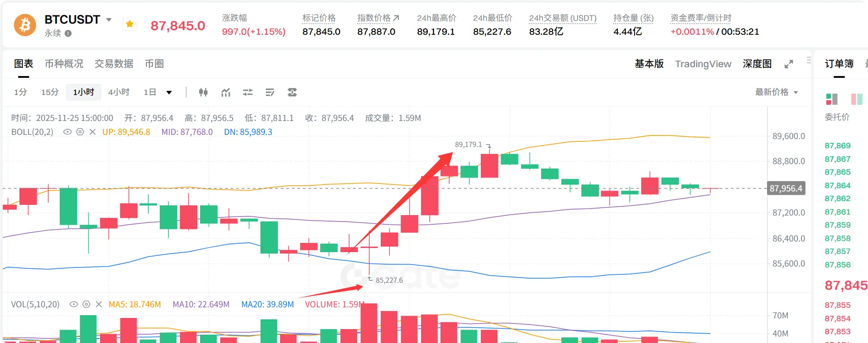Open the indicators chart icon
The height and width of the screenshot is (343, 868).
(226, 92)
